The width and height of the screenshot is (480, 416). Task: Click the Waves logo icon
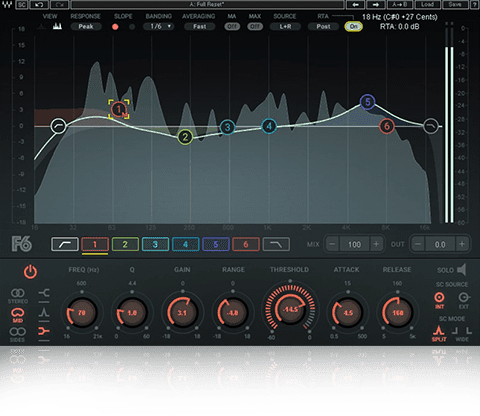pos(7,4)
